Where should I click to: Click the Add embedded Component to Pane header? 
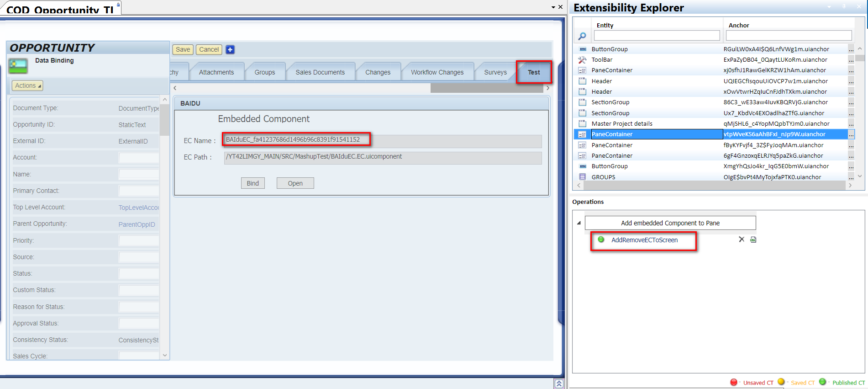pyautogui.click(x=670, y=223)
